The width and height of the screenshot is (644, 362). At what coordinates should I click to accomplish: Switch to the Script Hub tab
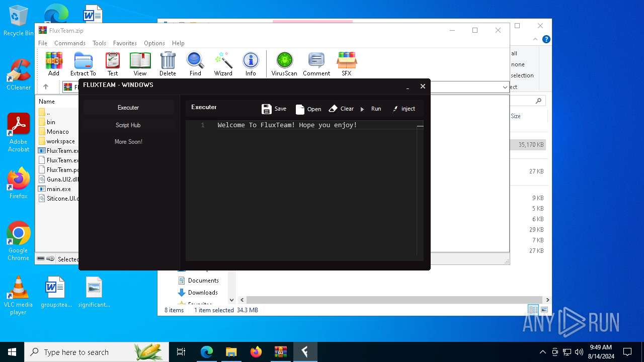[x=128, y=125]
